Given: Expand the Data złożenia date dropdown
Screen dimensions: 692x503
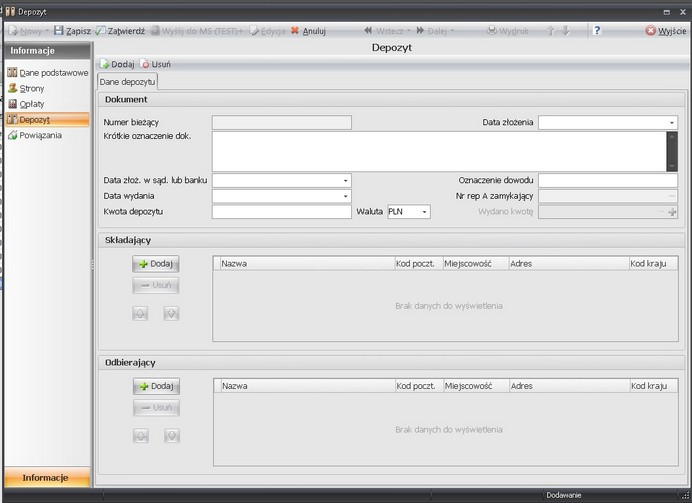Looking at the screenshot, I should pos(672,123).
